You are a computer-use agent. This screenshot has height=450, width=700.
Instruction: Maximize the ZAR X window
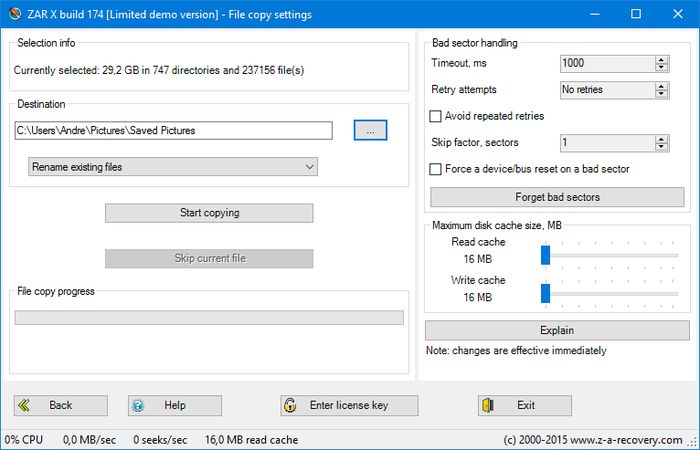[x=635, y=14]
